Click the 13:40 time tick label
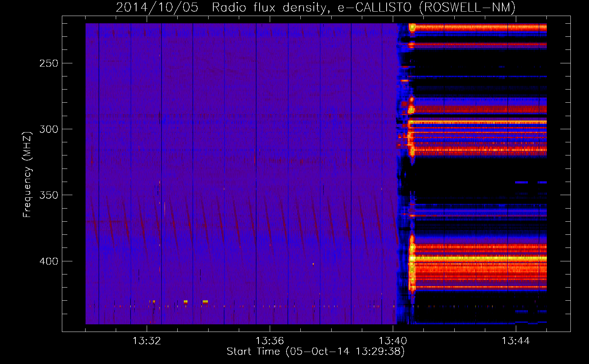This screenshot has height=364, width=589. point(393,341)
